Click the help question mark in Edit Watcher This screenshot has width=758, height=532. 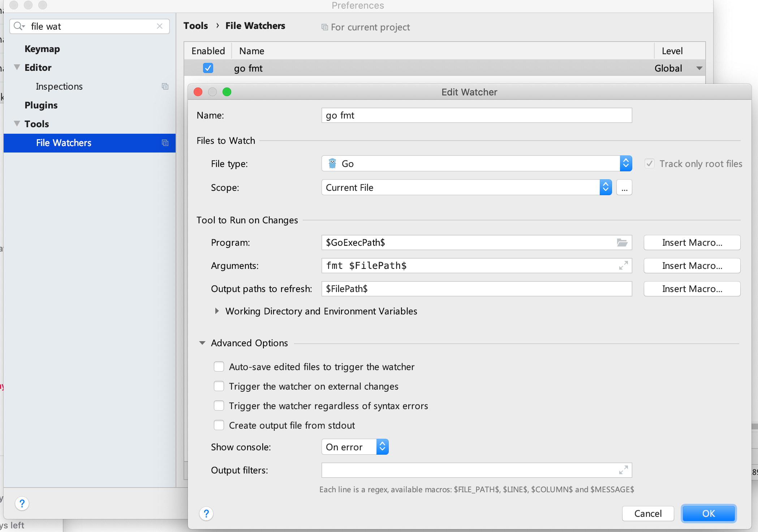pyautogui.click(x=206, y=514)
